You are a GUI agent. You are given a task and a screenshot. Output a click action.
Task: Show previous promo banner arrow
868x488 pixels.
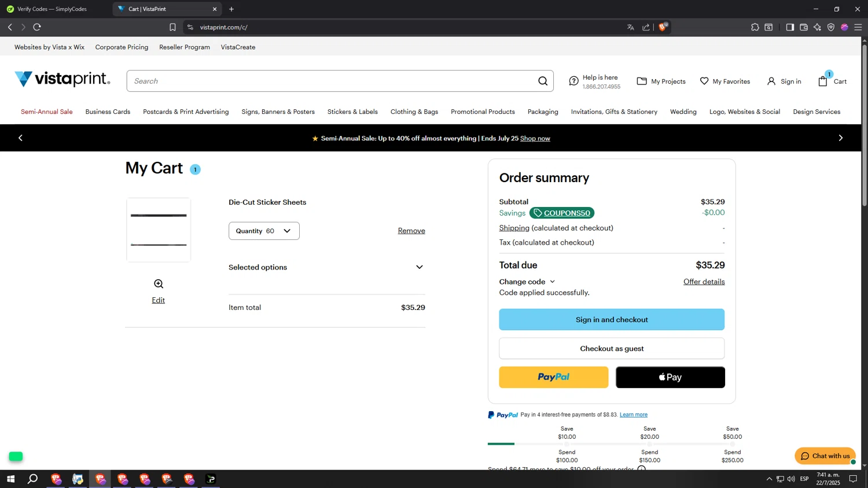21,138
